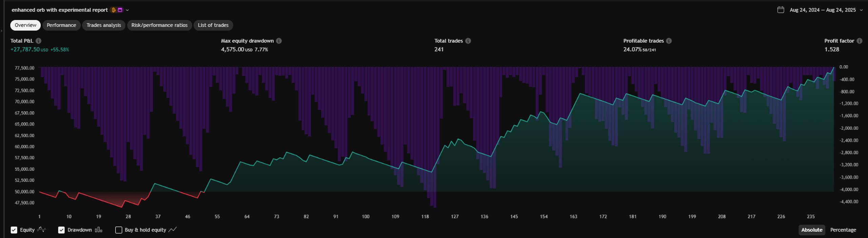
Task: Click the '1.528' profit factor value
Action: point(832,50)
